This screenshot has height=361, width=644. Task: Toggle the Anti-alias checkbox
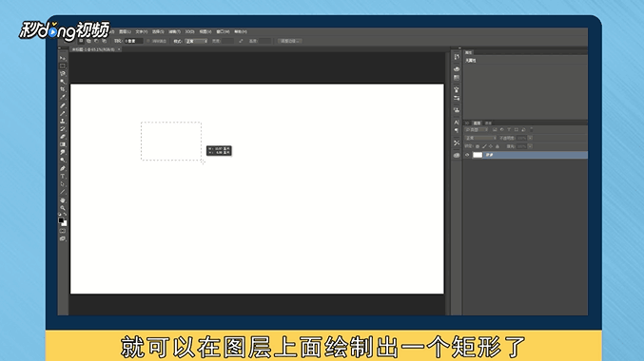(x=148, y=41)
